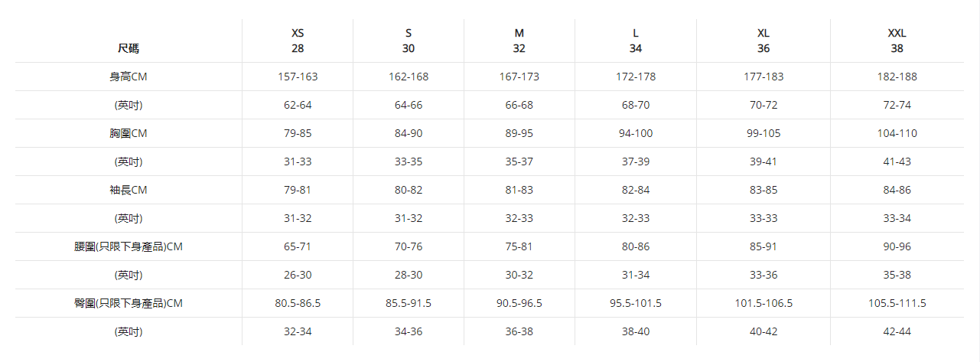Click the 臀圍(只限下身產品)CM row label

click(129, 303)
